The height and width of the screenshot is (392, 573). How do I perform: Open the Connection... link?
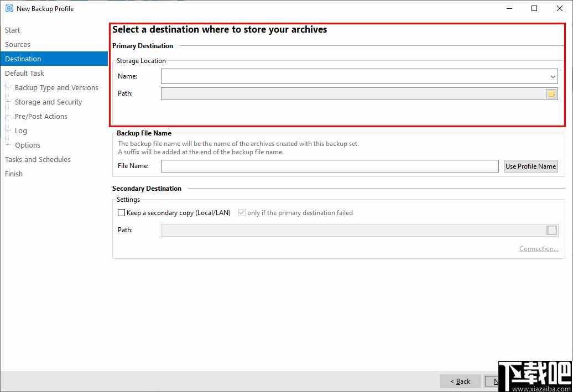click(539, 249)
